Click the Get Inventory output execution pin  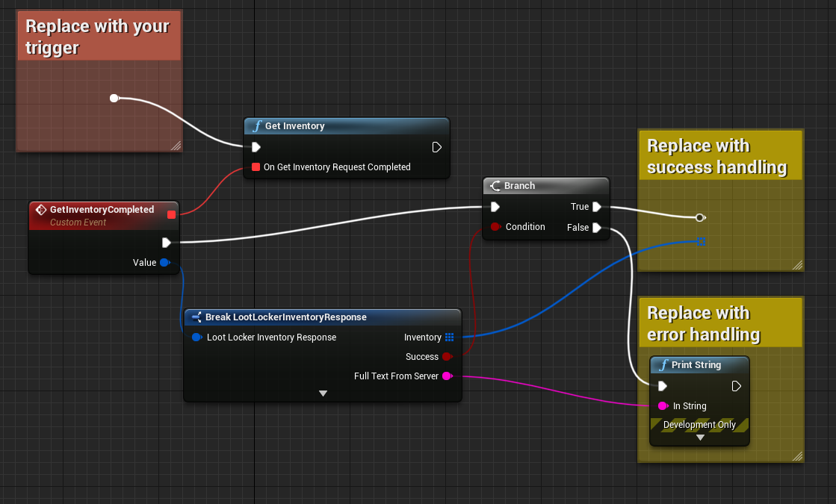coord(437,147)
